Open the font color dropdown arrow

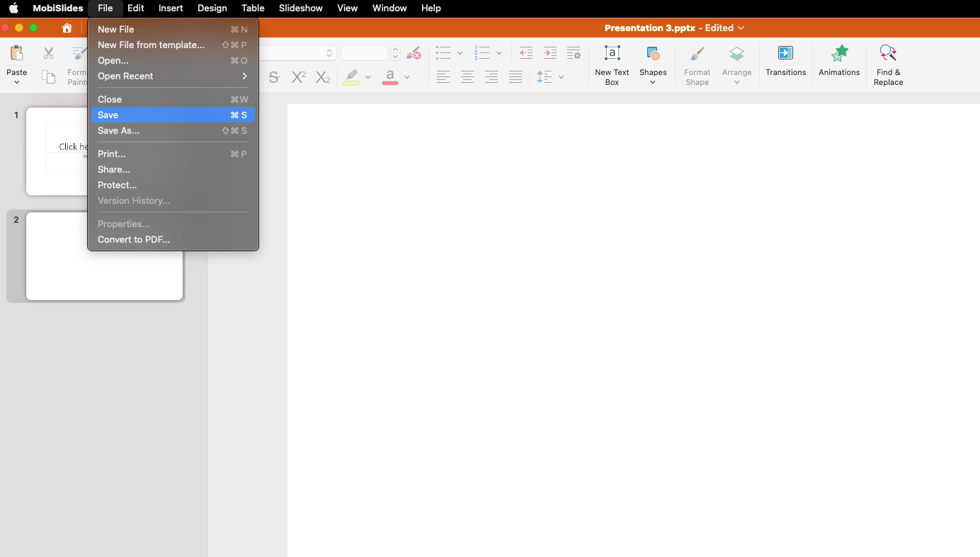[x=406, y=77]
